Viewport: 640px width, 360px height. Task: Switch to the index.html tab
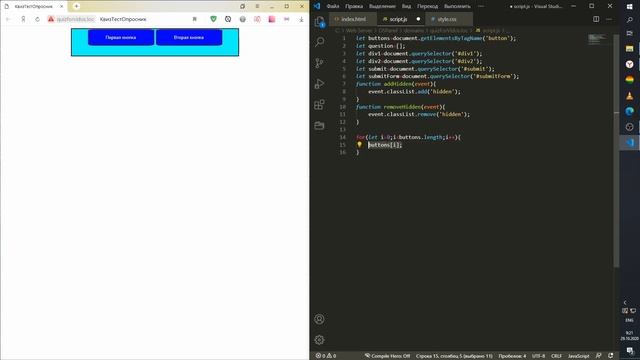pos(353,19)
